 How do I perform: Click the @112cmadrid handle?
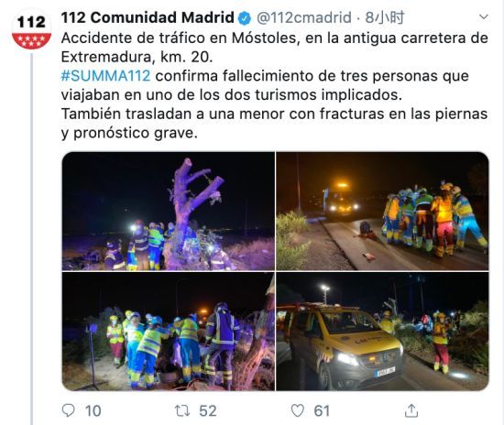pyautogui.click(x=303, y=17)
